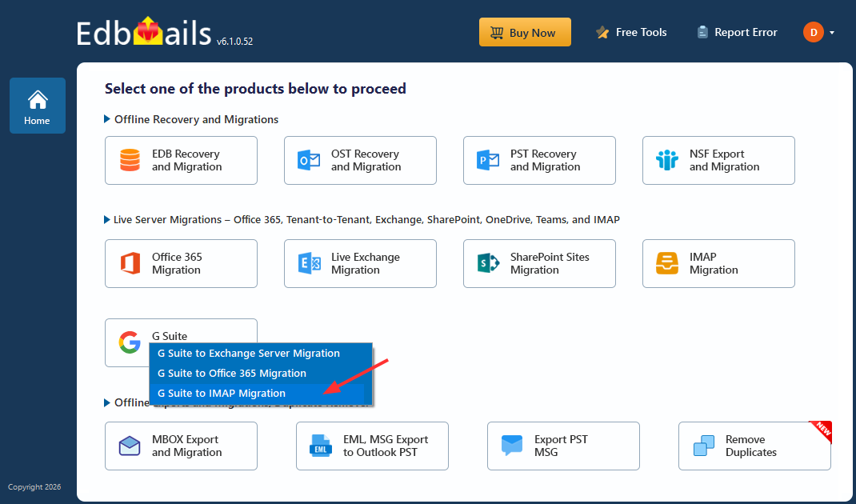The width and height of the screenshot is (856, 504).
Task: Open the user account dropdown arrow
Action: click(x=832, y=33)
